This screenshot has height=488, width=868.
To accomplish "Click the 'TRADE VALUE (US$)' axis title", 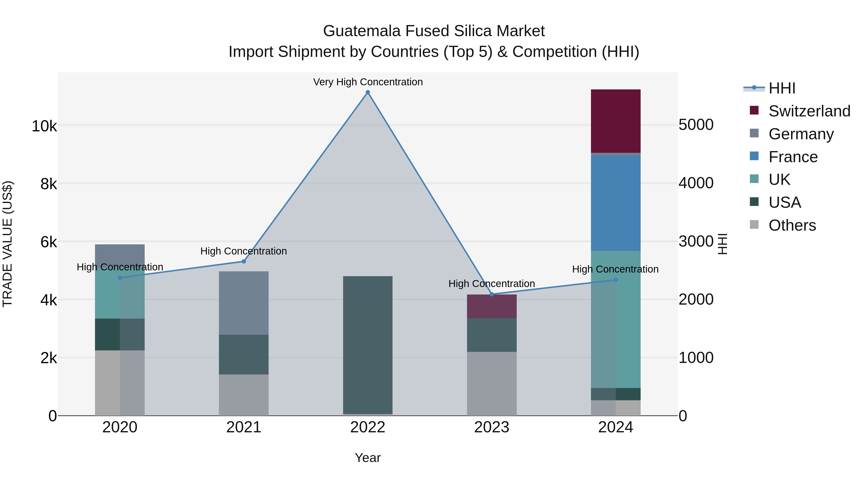I will click(x=7, y=244).
